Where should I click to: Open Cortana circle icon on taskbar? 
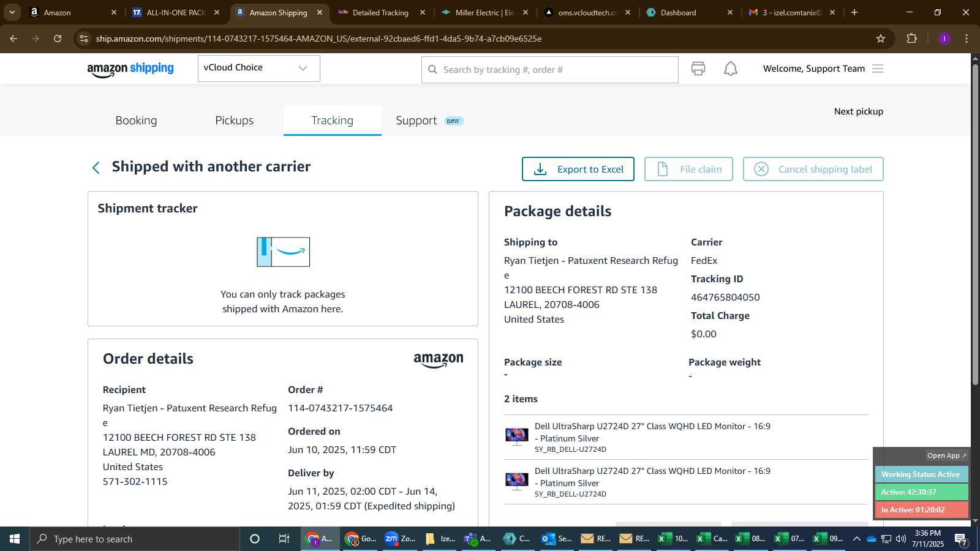coord(255,539)
